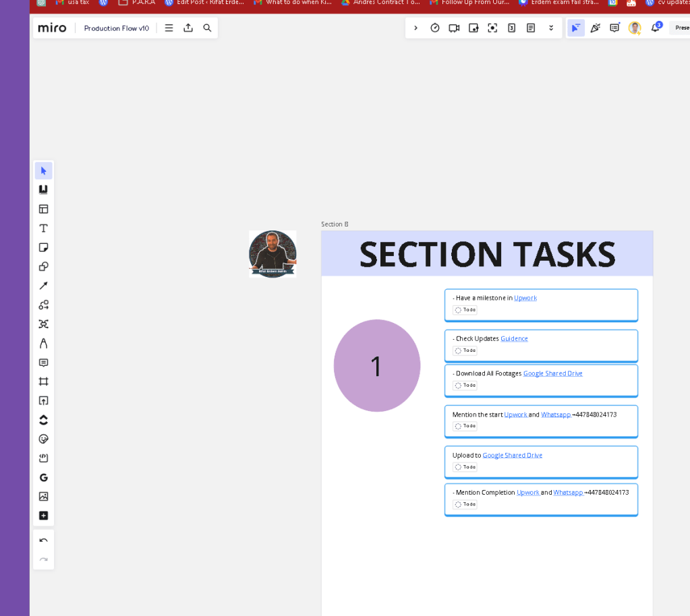
Task: Select the Frame tool
Action: pyautogui.click(x=44, y=381)
